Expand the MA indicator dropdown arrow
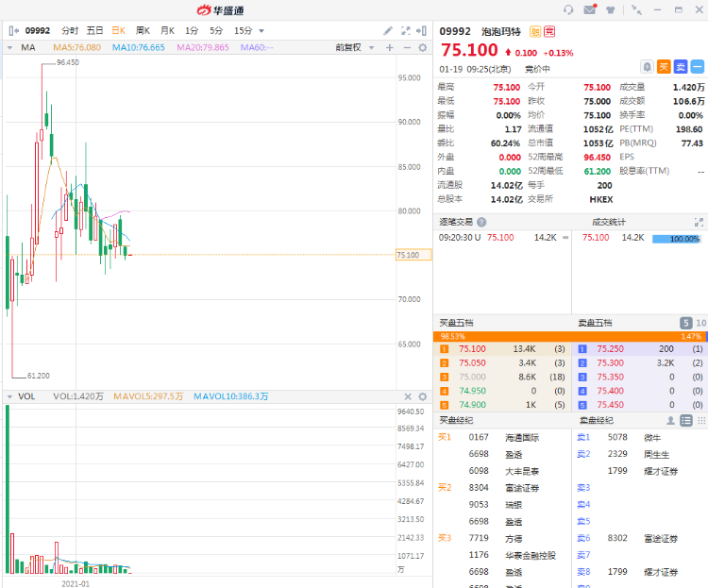The image size is (708, 588). (10, 47)
